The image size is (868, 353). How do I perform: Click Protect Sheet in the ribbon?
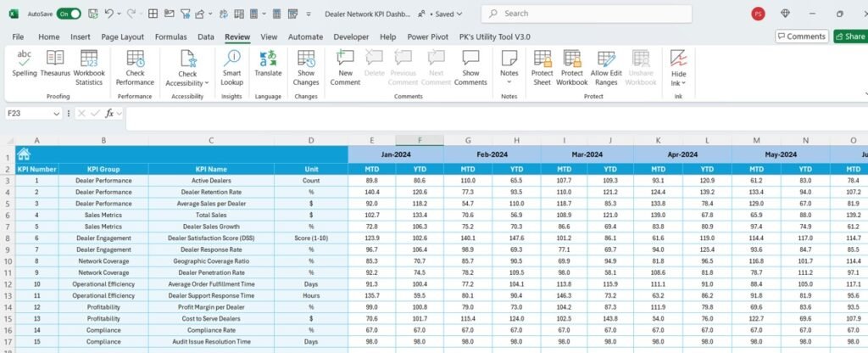coord(542,63)
